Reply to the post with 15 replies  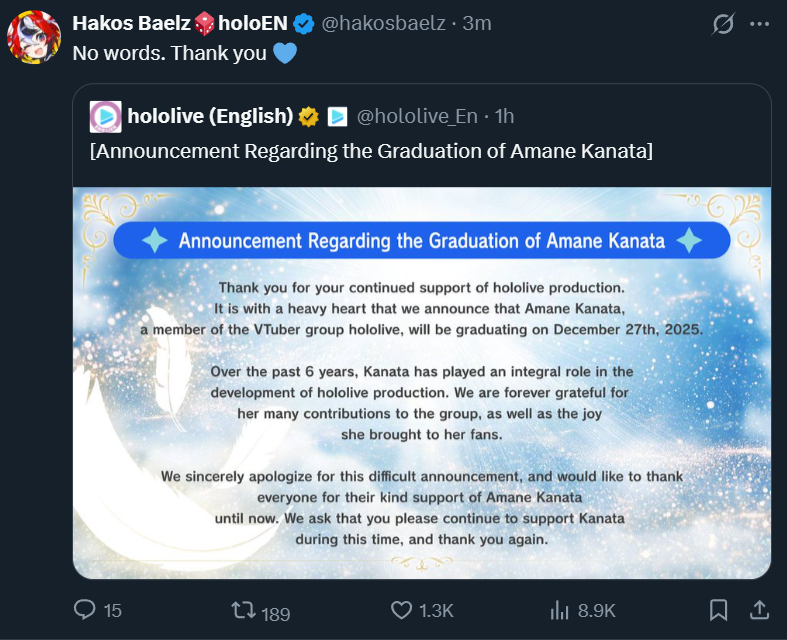[86, 610]
